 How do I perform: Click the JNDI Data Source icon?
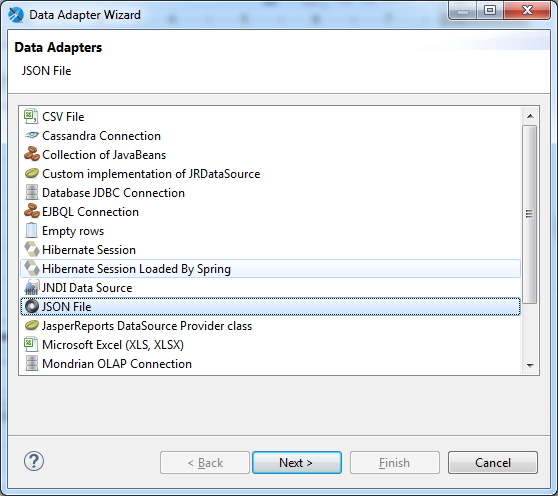[x=32, y=287]
